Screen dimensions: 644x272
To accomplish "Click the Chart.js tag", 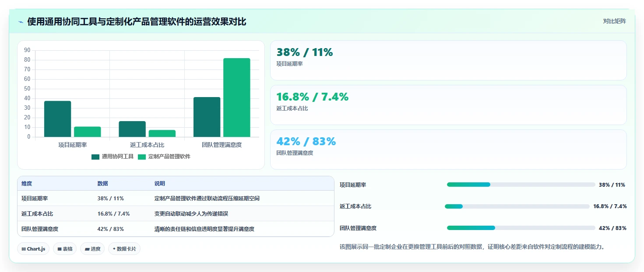I will (x=34, y=249).
